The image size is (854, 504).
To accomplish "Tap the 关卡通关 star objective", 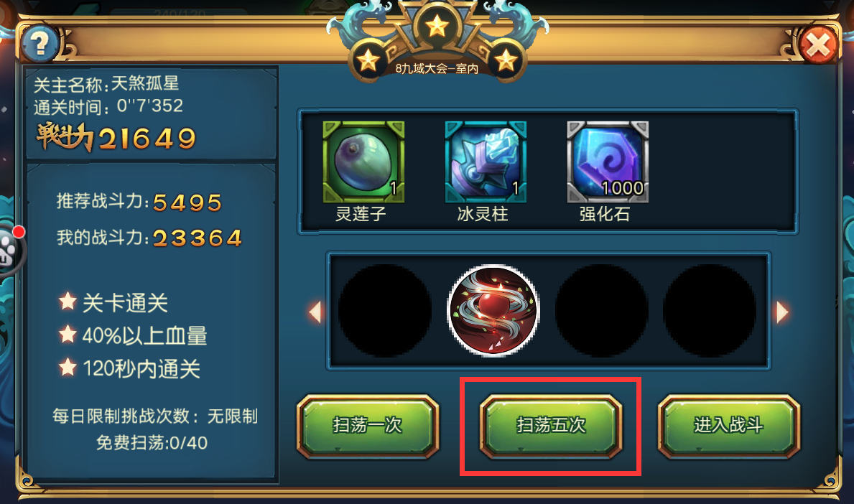I will pos(113,303).
